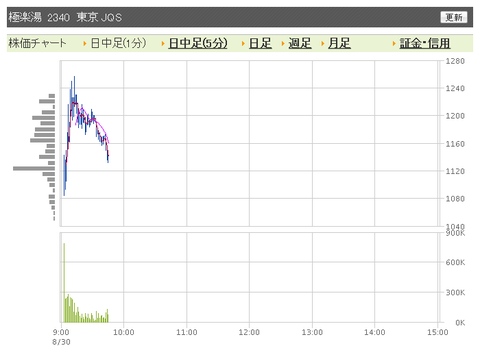Click the 15:00 time axis label
480x361 pixels.
[438, 332]
